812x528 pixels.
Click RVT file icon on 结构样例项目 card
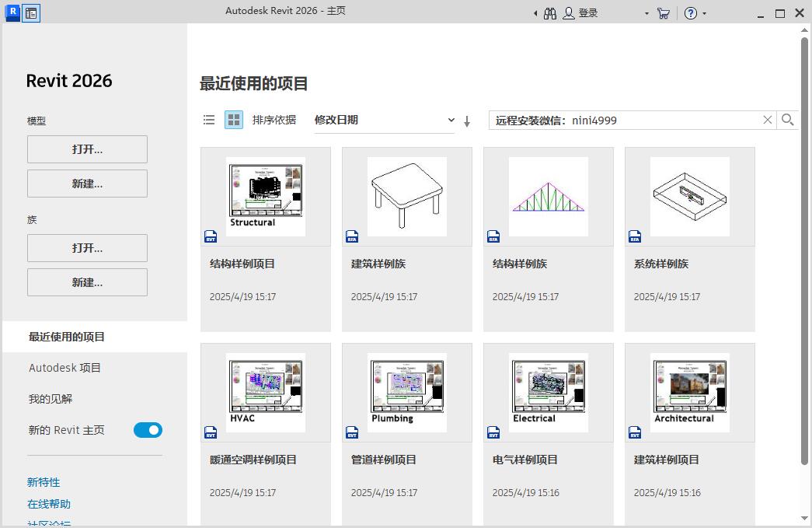211,236
